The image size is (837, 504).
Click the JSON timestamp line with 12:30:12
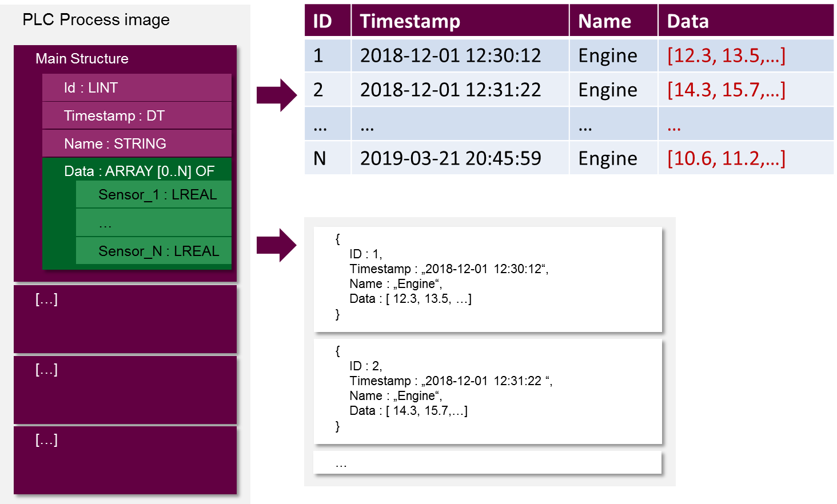[449, 269]
